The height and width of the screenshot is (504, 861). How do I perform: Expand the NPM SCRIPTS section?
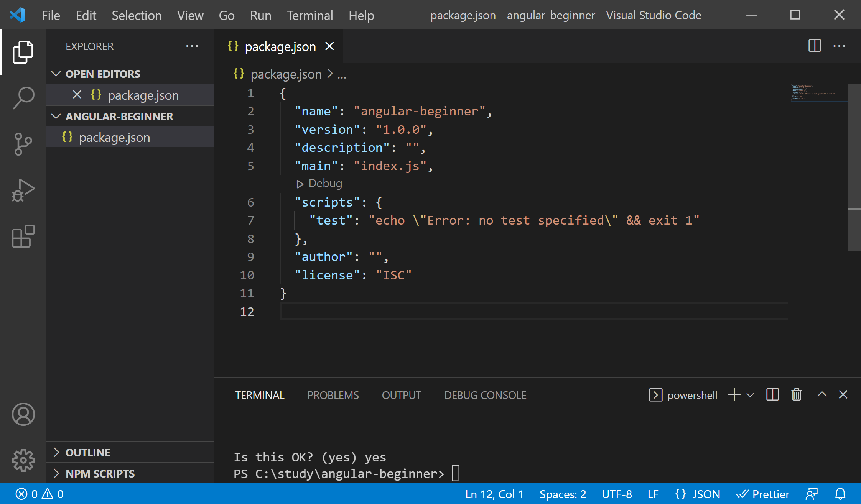(x=56, y=474)
